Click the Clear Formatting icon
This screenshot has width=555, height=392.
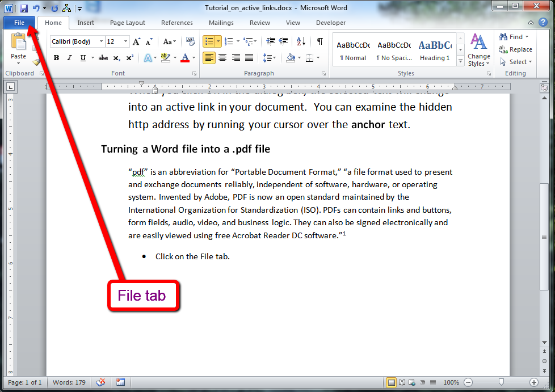tap(191, 41)
